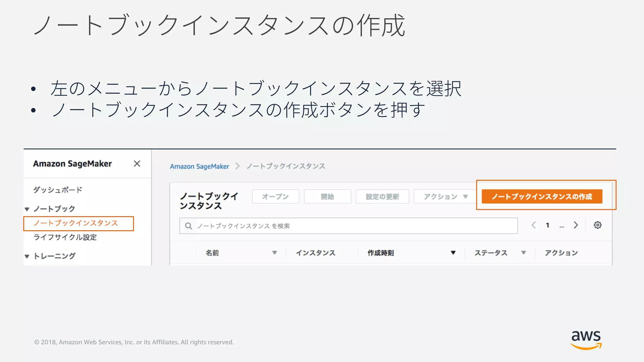The image size is (644, 362).
Task: Open the アクション dropdown menu
Action: 445,197
